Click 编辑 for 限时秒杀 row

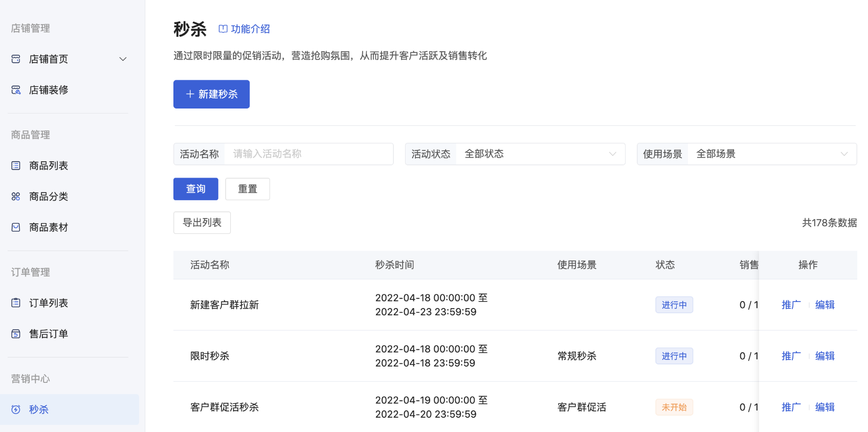click(x=825, y=356)
